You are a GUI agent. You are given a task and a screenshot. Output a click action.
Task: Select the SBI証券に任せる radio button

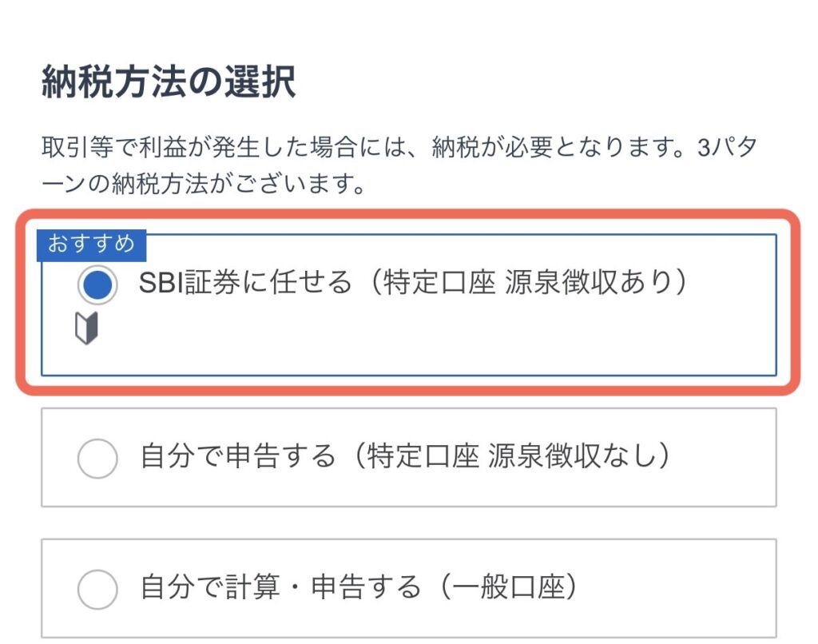[x=97, y=284]
